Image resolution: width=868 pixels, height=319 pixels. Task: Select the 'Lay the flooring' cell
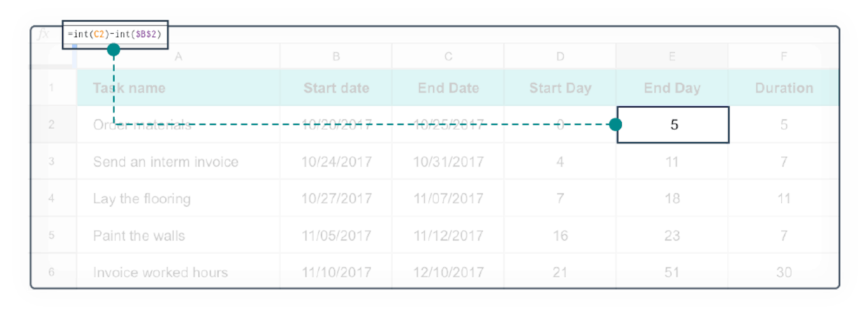click(x=178, y=198)
